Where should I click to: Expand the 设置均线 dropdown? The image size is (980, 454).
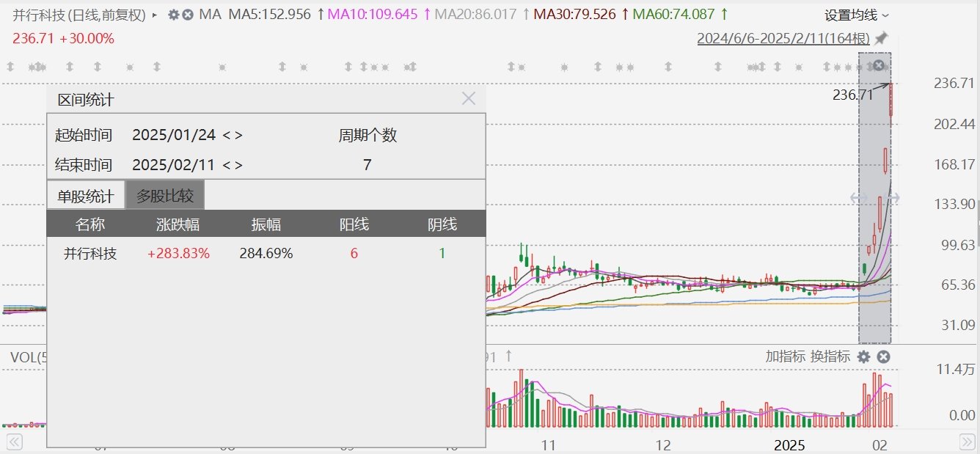coord(856,15)
